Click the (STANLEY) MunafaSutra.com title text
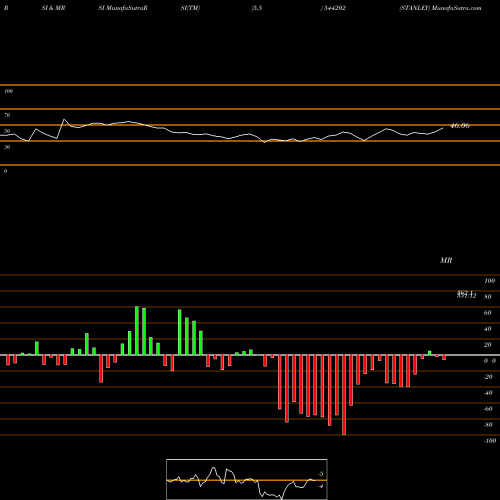Screen dimensions: 500x500 coord(440,8)
